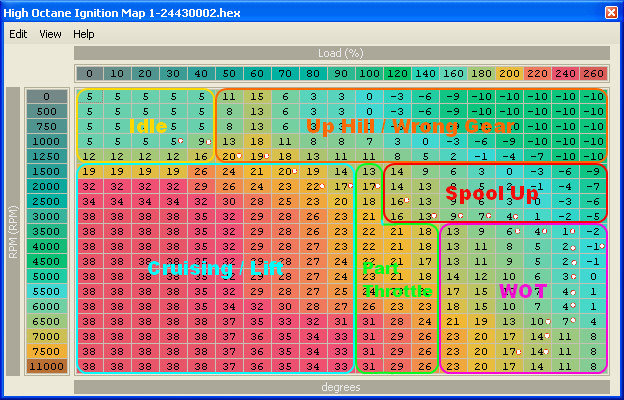The width and height of the screenshot is (624, 400).
Task: Click the cell at 0 RPM, 260 load
Action: pos(593,97)
